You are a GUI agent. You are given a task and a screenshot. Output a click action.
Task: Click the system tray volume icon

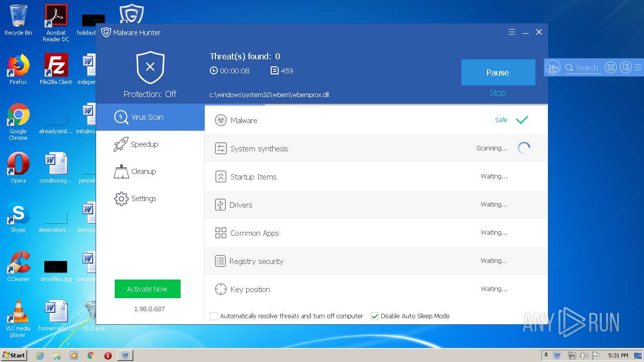[x=584, y=355]
